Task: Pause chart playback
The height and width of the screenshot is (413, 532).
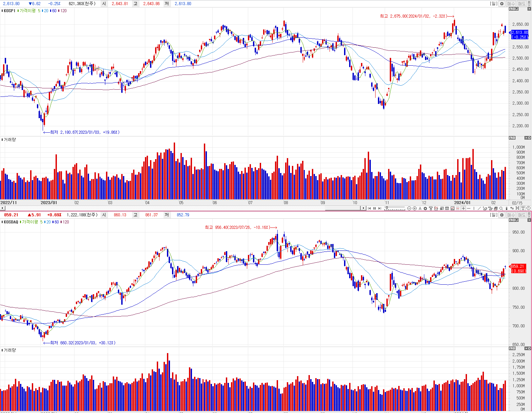Action: (375, 208)
